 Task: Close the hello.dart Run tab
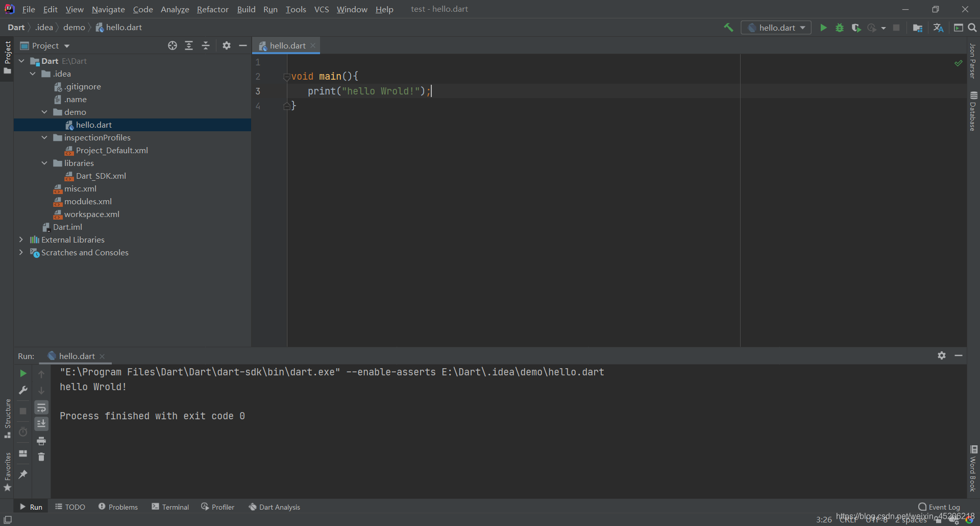102,356
